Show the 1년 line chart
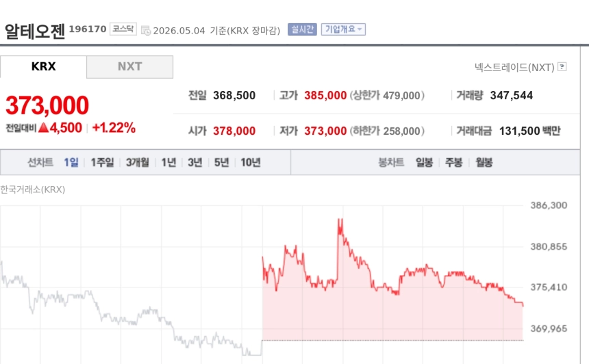Image resolution: width=589 pixels, height=364 pixels. 168,162
